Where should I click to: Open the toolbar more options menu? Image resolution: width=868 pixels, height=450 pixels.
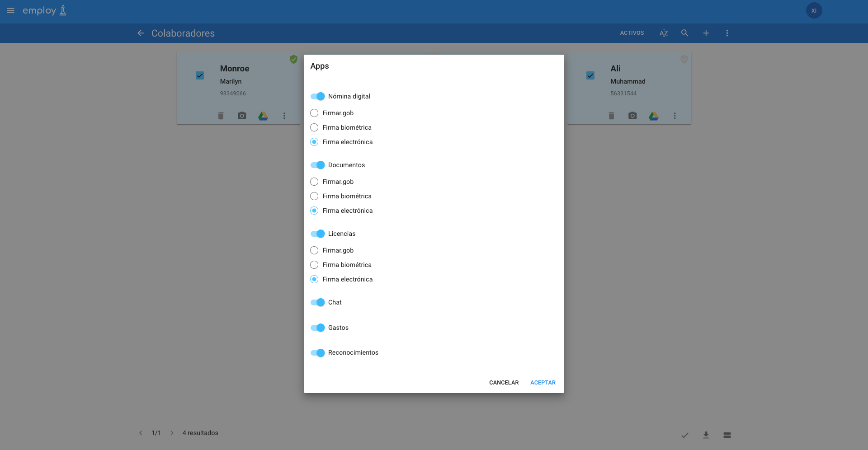(x=727, y=33)
